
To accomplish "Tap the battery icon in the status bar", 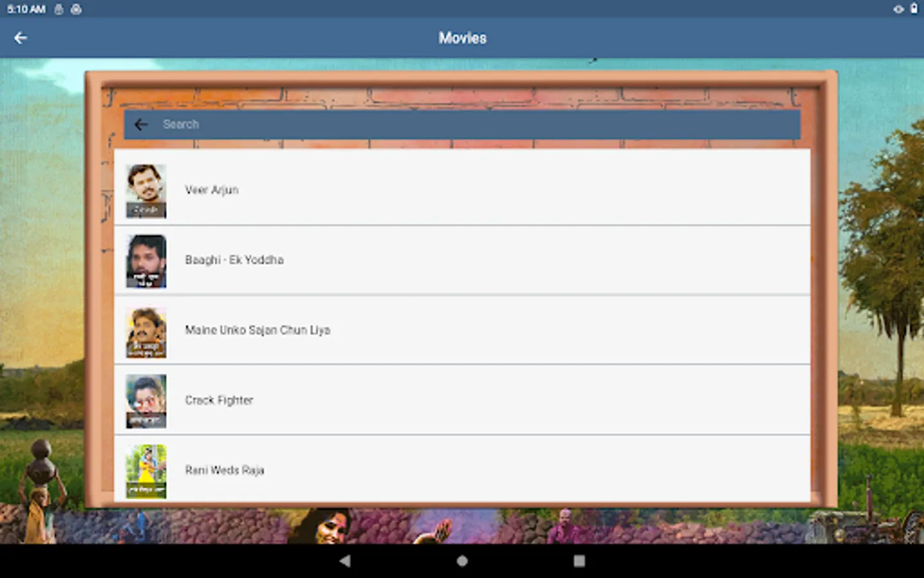I will 914,9.
